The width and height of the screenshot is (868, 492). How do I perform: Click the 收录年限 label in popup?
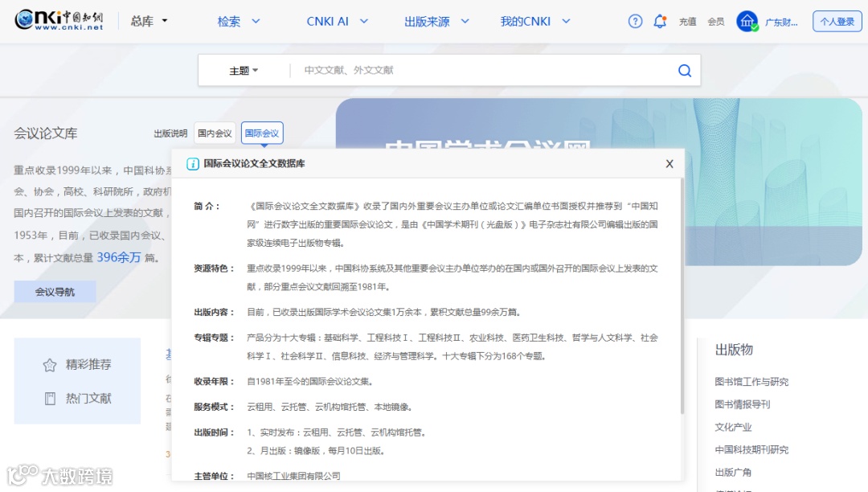(x=215, y=381)
